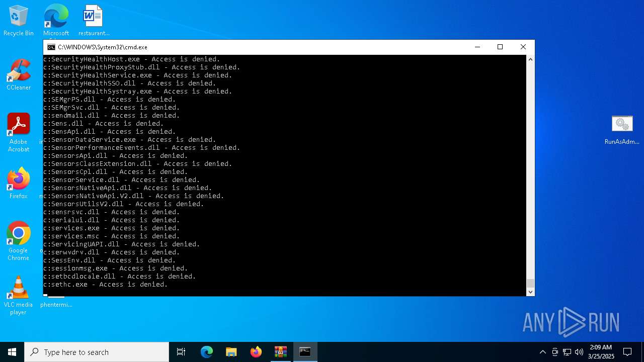This screenshot has height=362, width=644.
Task: Click the cmd scrollbar down arrow
Action: tap(530, 292)
